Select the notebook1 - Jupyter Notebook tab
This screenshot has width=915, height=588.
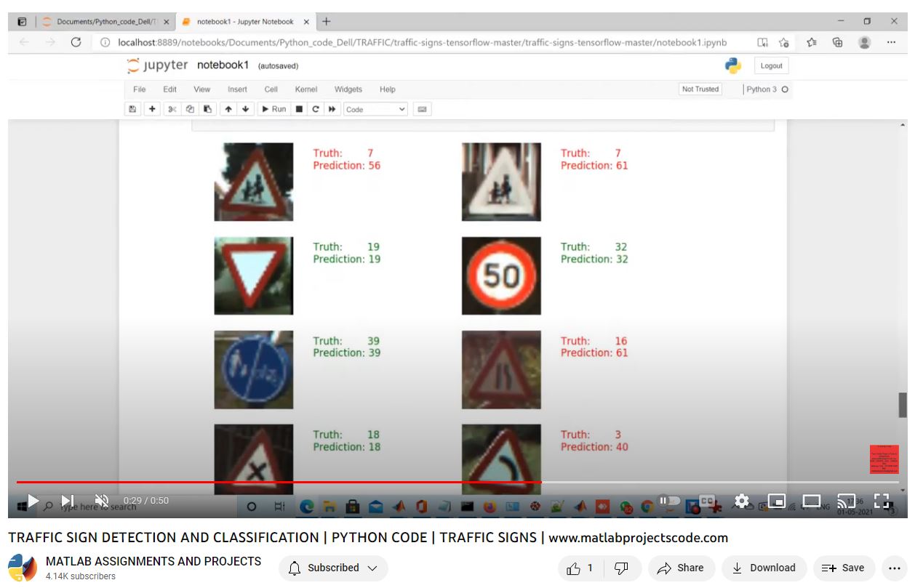pyautogui.click(x=244, y=22)
